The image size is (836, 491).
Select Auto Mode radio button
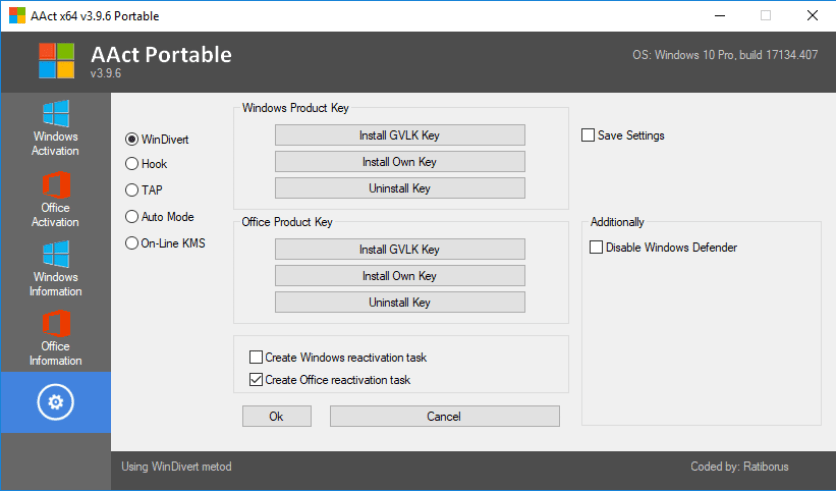(x=132, y=216)
